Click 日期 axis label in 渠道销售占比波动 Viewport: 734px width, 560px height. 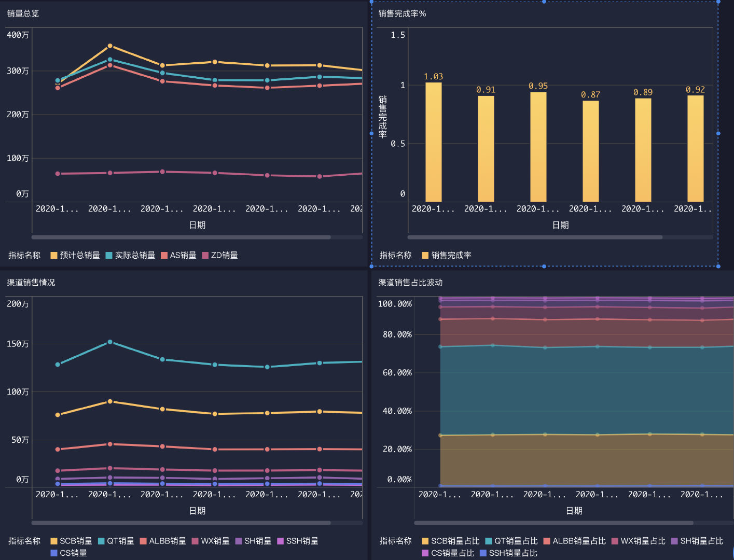574,511
